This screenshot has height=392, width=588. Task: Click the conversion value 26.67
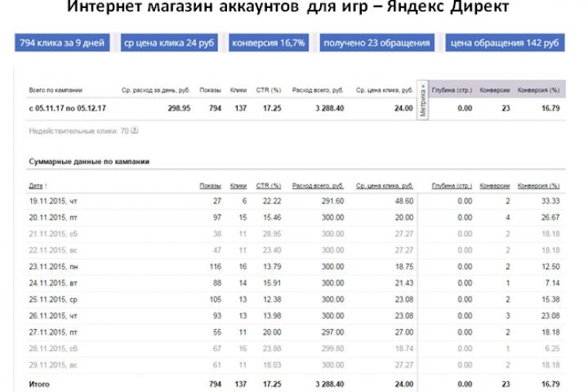tap(550, 217)
